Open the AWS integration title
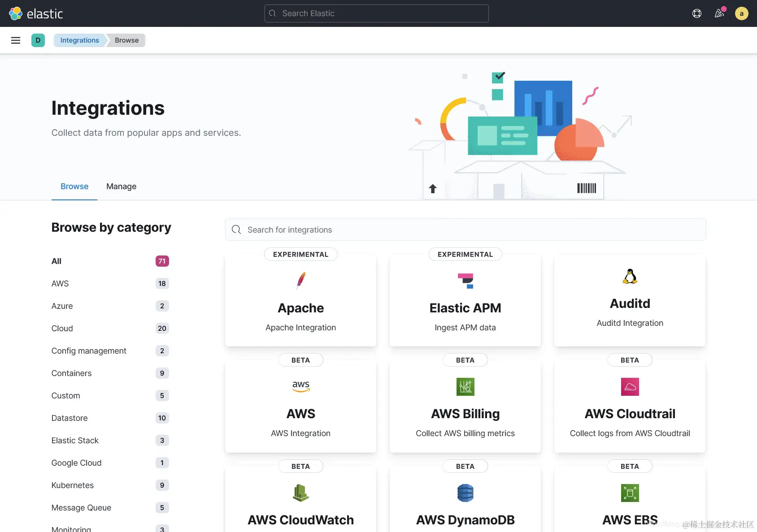Viewport: 757px width, 532px height. tap(301, 414)
